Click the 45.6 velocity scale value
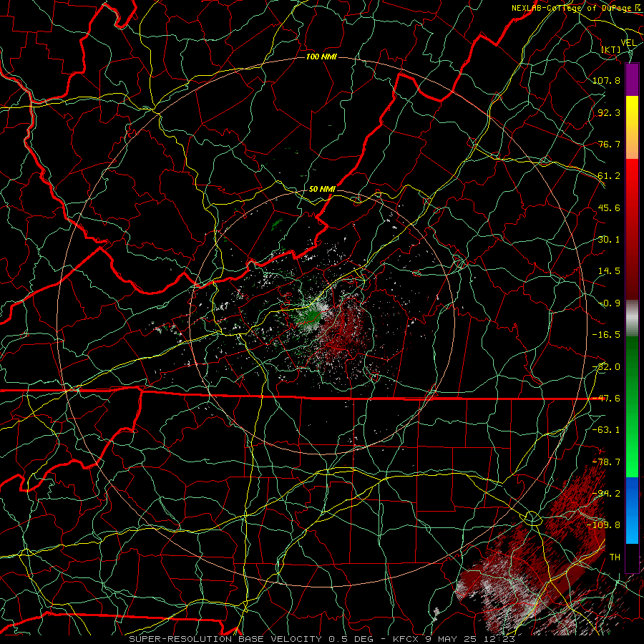The height and width of the screenshot is (644, 644). pyautogui.click(x=609, y=208)
